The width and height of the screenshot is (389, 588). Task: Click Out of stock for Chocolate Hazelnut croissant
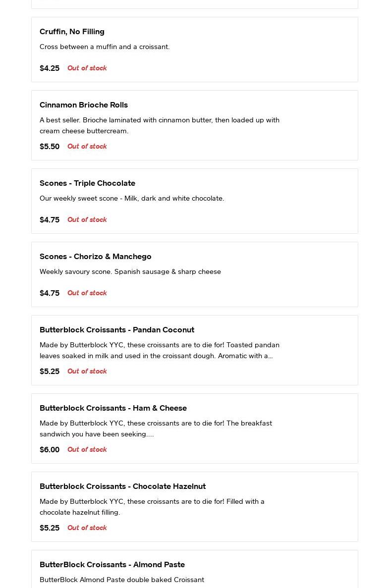point(87,528)
